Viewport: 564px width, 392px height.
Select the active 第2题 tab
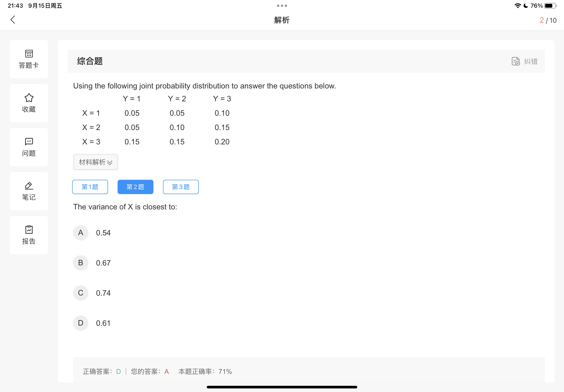tap(135, 187)
